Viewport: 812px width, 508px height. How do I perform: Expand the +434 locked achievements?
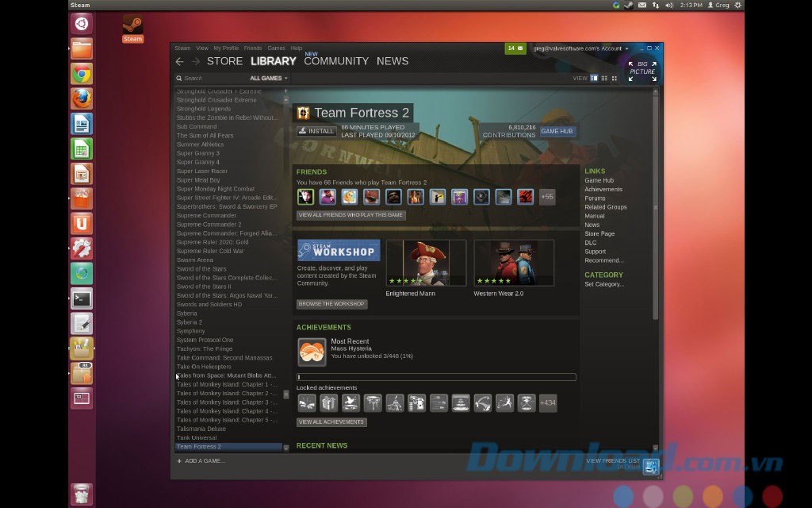click(x=546, y=402)
